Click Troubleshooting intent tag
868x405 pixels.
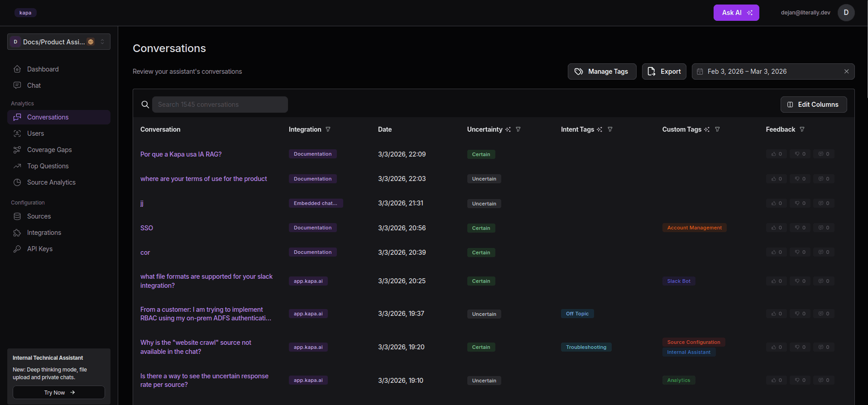(x=586, y=347)
